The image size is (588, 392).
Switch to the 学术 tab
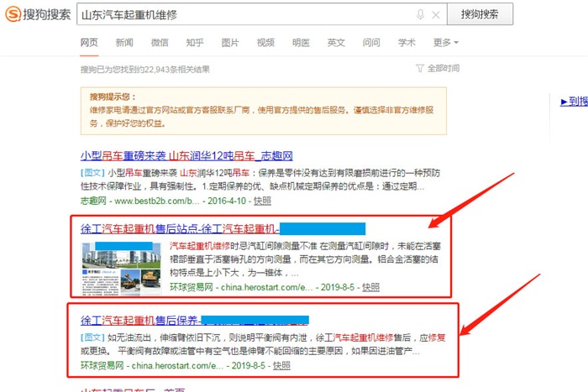pyautogui.click(x=407, y=43)
